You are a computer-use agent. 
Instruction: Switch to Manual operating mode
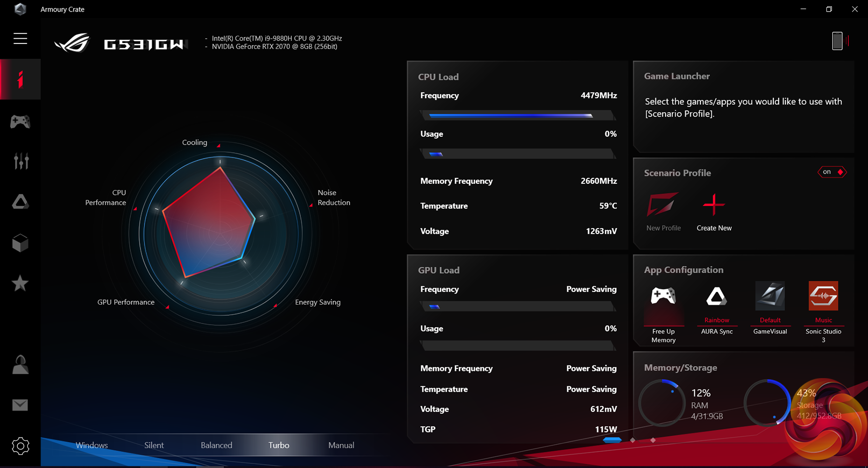(x=341, y=445)
